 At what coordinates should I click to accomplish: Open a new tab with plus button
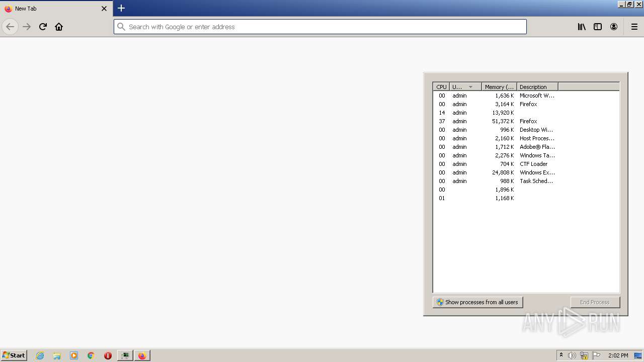tap(121, 8)
